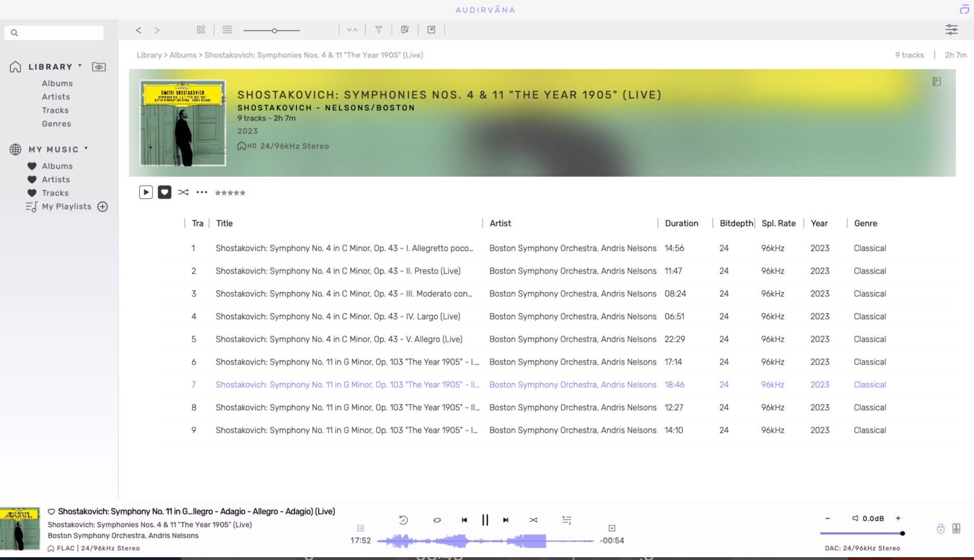The image size is (974, 560).
Task: Click the remote connection icon in title bar
Action: click(x=964, y=10)
